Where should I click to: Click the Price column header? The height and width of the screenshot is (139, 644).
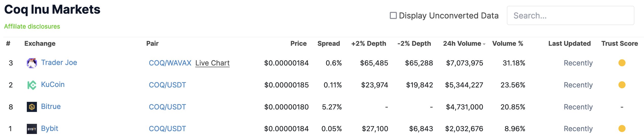298,43
